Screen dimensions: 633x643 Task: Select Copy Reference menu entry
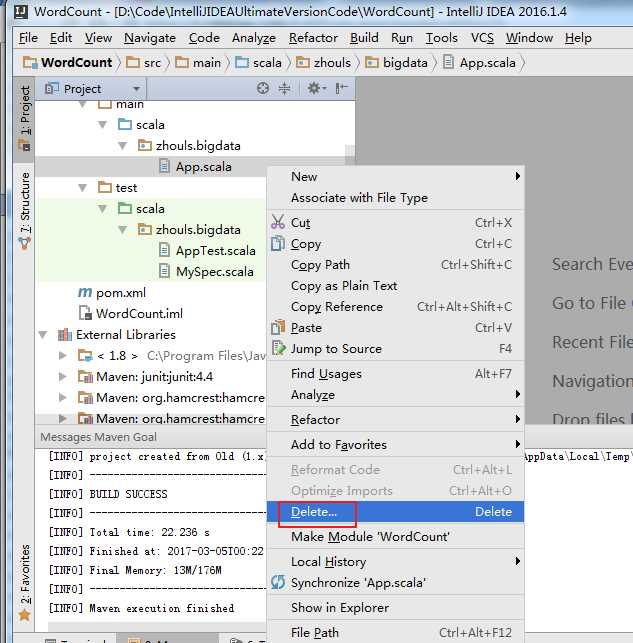pos(396,306)
